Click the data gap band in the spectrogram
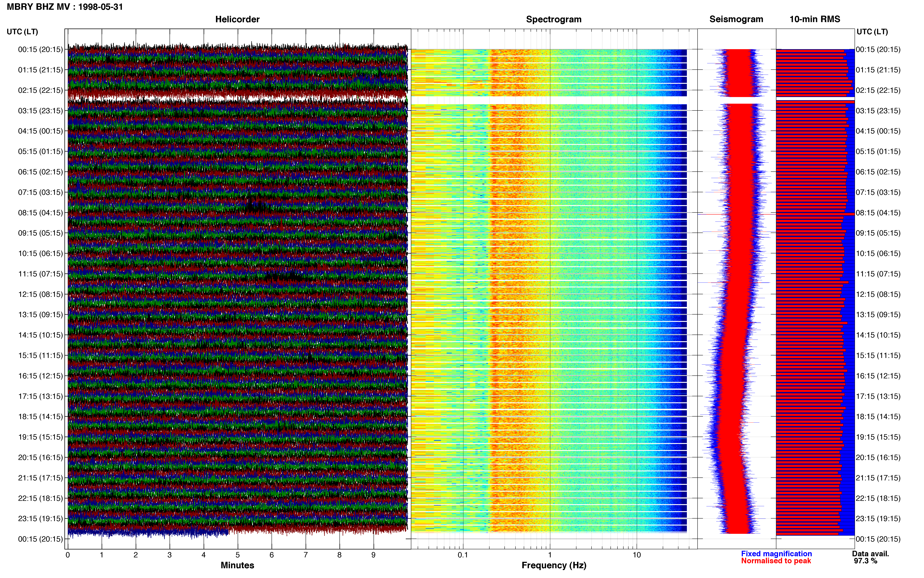The height and width of the screenshot is (578, 924). 549,100
